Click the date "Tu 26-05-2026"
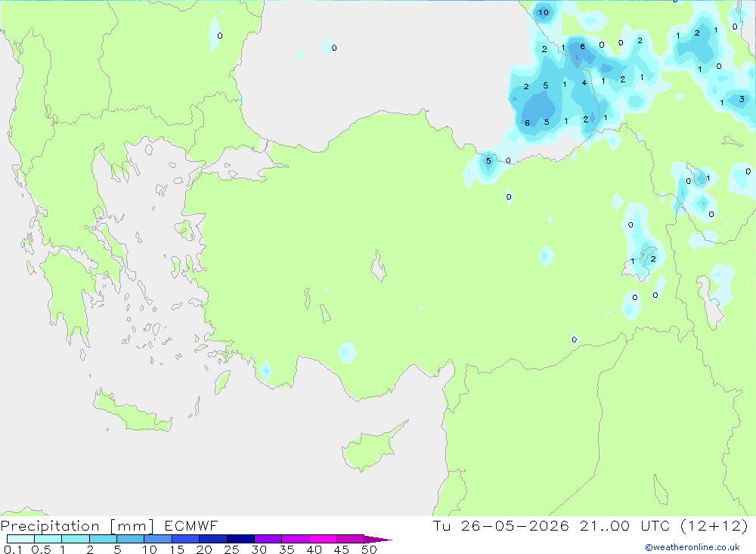756x554 pixels. (501, 525)
